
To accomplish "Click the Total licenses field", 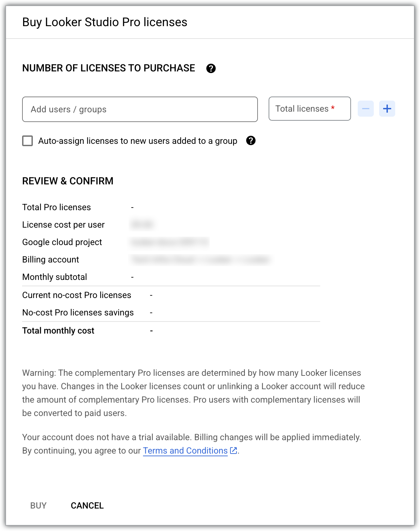I will [x=309, y=109].
